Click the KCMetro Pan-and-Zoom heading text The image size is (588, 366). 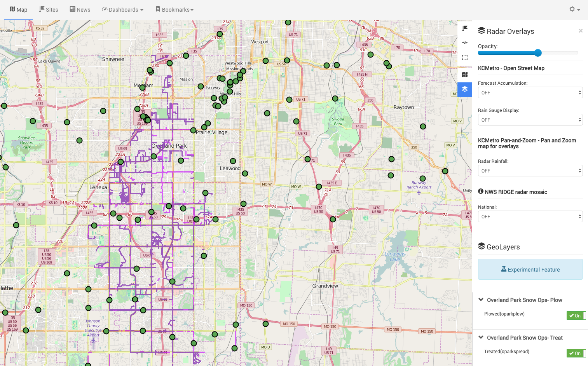(x=527, y=143)
